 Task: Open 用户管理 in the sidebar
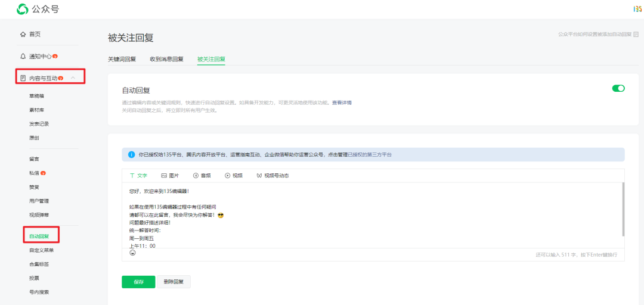[x=39, y=201]
